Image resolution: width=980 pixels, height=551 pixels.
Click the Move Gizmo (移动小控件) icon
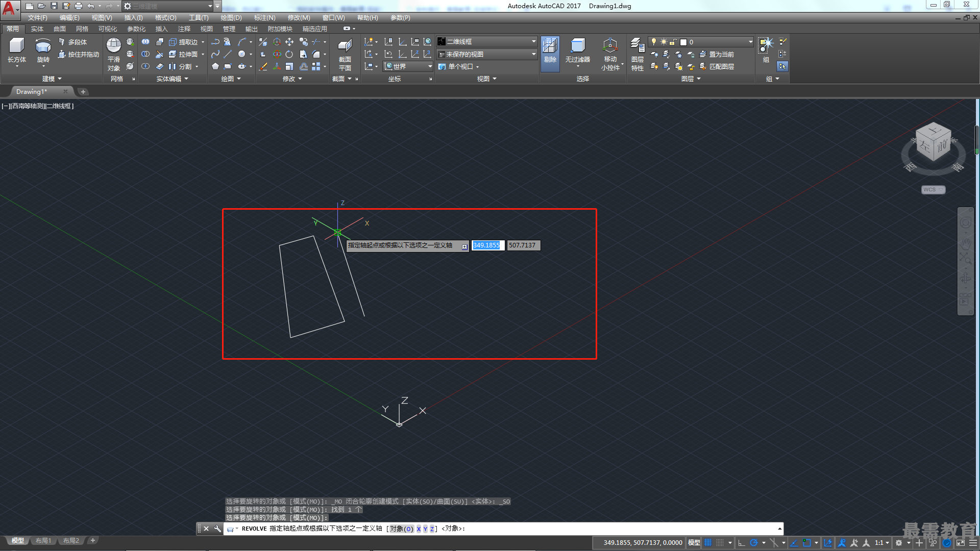pos(610,54)
